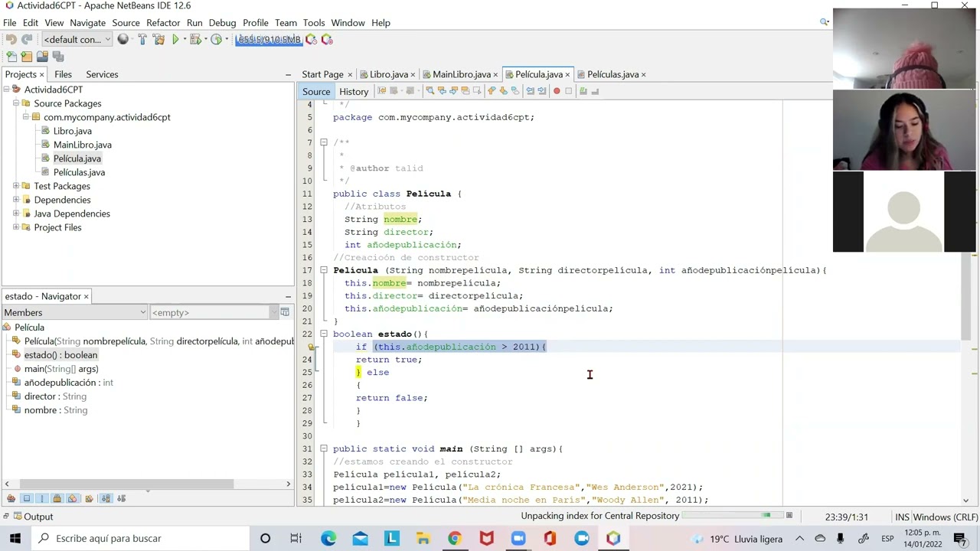The image size is (980, 551).
Task: Collapse the Actividad6CPT project node
Action: click(6, 90)
